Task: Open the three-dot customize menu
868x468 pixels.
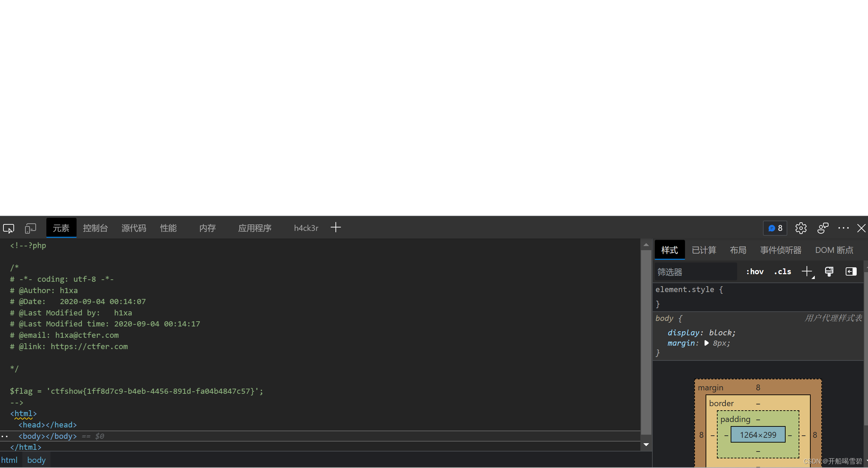Action: pos(843,228)
